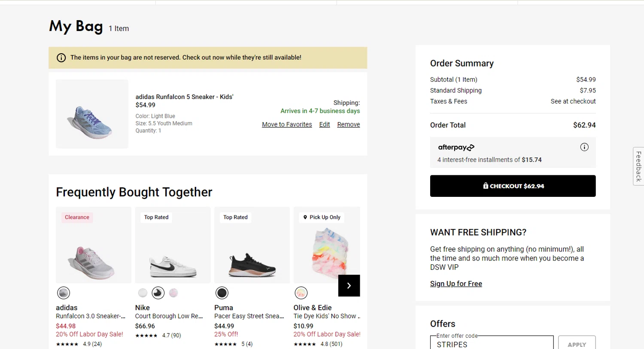
Task: Advance the Frequently Bought Together carousel arrow
Action: coord(349,285)
